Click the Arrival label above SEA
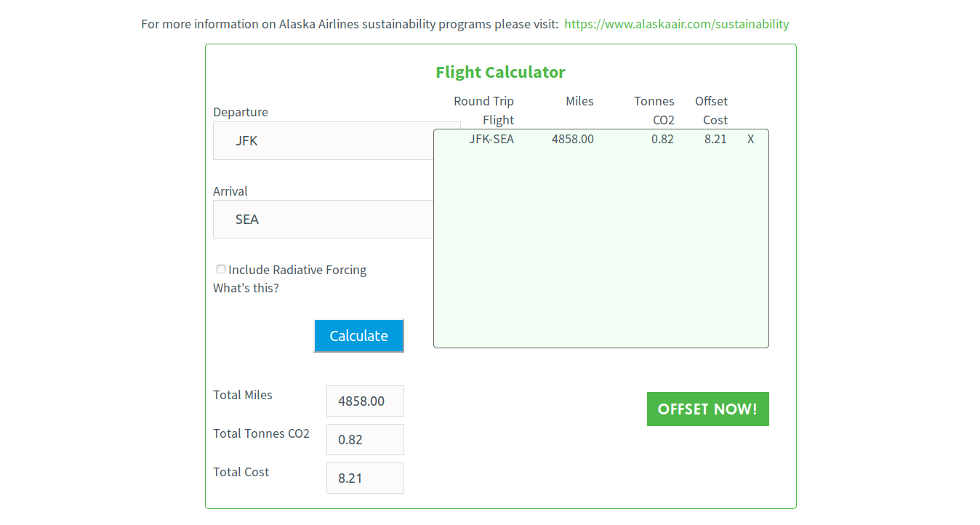Screen dimensions: 980x525 230,191
